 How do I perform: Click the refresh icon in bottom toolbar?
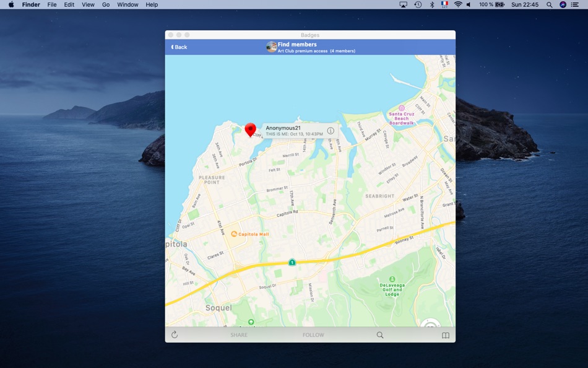tap(175, 335)
